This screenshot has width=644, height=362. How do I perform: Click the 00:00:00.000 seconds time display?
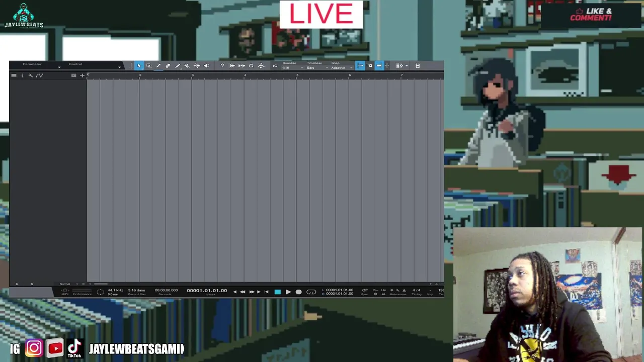coord(166,290)
